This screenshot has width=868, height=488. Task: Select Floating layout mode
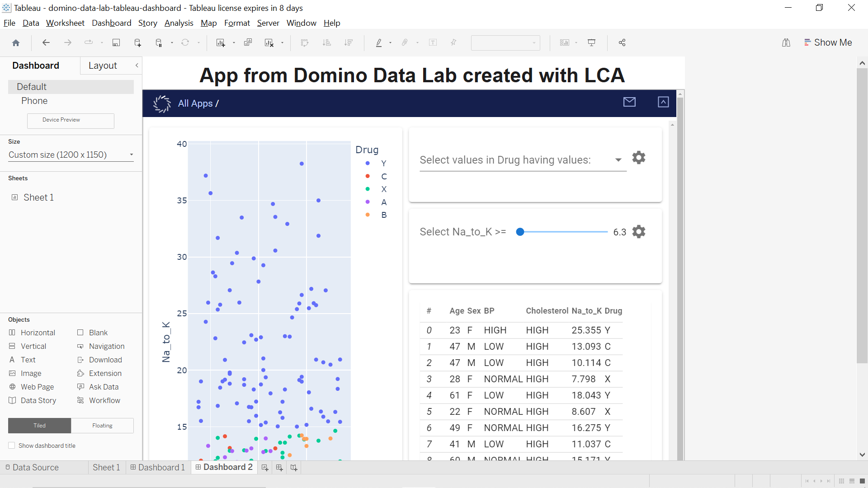(103, 426)
